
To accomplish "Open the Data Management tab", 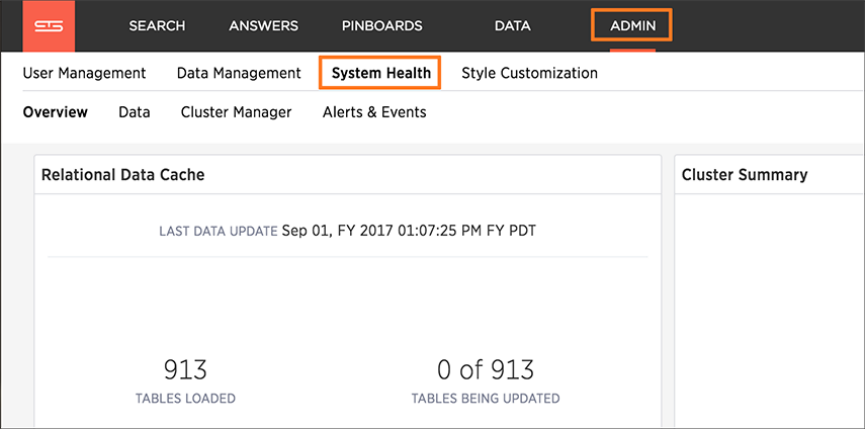I will pyautogui.click(x=238, y=73).
